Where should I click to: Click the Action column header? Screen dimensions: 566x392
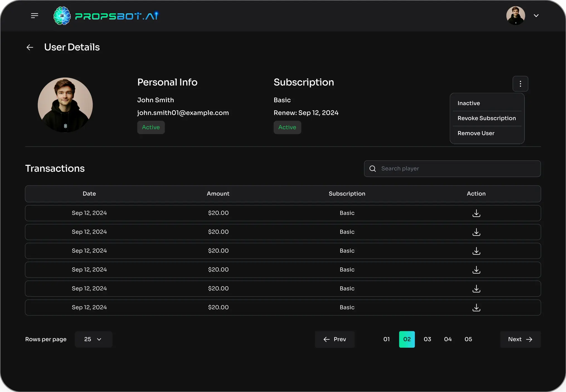pyautogui.click(x=476, y=194)
